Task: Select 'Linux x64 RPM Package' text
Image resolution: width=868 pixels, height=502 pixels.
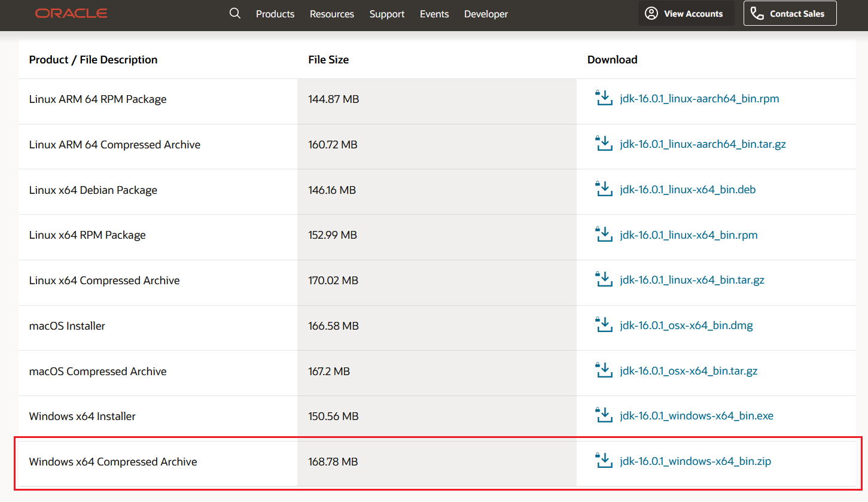Action: click(x=87, y=235)
